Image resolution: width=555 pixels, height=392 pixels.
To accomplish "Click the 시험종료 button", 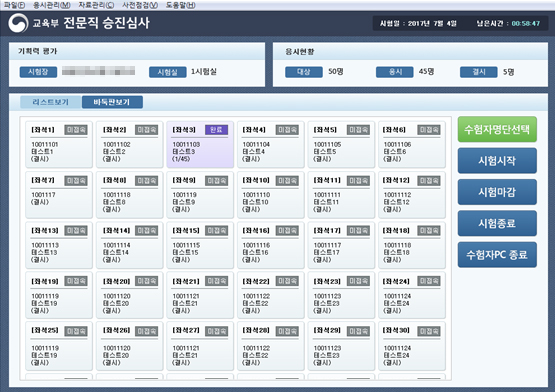I will pyautogui.click(x=497, y=223).
